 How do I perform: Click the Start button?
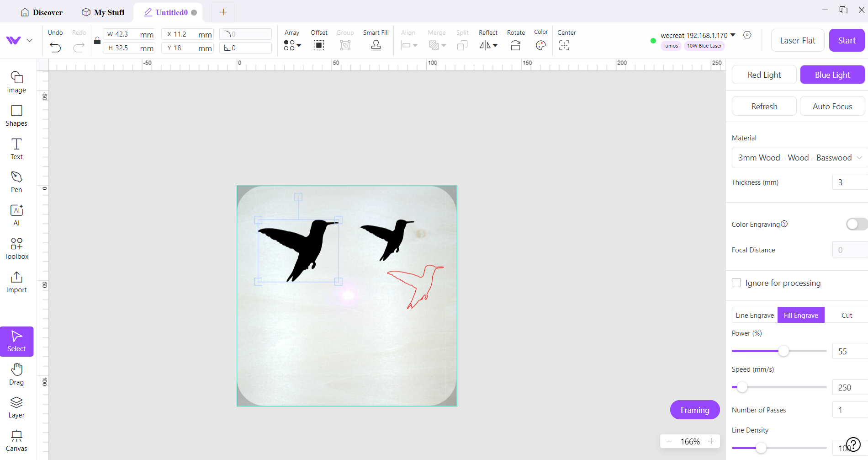pos(847,40)
